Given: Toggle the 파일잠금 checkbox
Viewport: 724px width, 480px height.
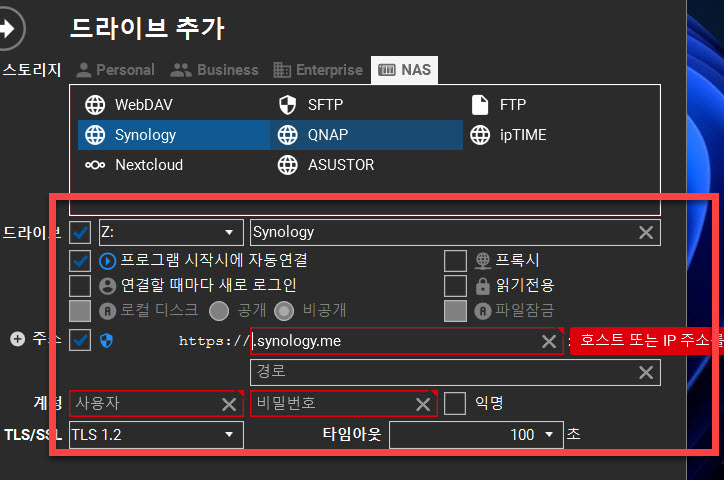Looking at the screenshot, I should click(x=455, y=311).
